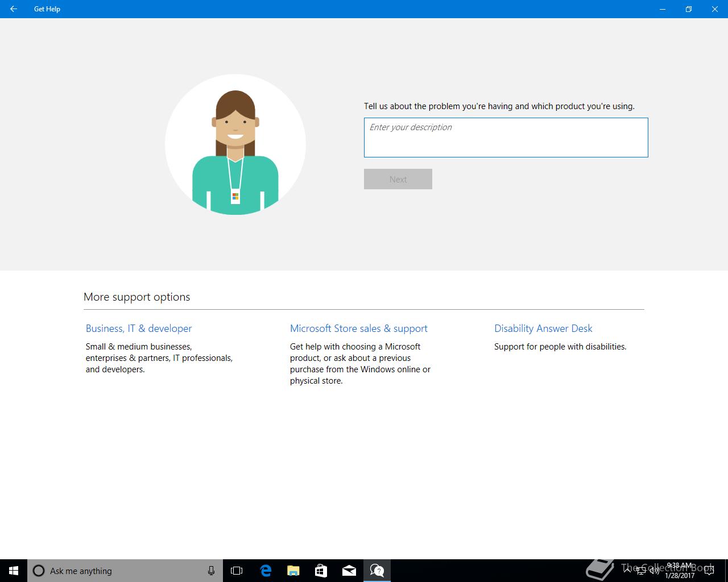Screen dimensions: 728x582
Task: Open the Mail app from the taskbar
Action: (349, 571)
